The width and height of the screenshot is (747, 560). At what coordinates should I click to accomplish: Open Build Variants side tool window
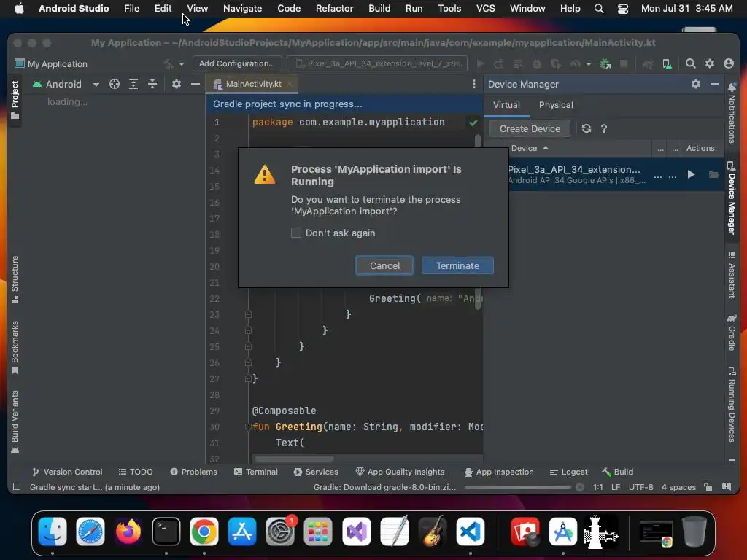coord(15,422)
